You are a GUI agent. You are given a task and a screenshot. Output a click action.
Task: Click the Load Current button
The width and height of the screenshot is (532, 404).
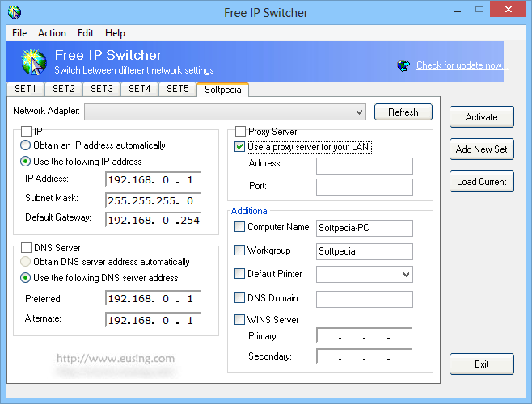pos(482,182)
